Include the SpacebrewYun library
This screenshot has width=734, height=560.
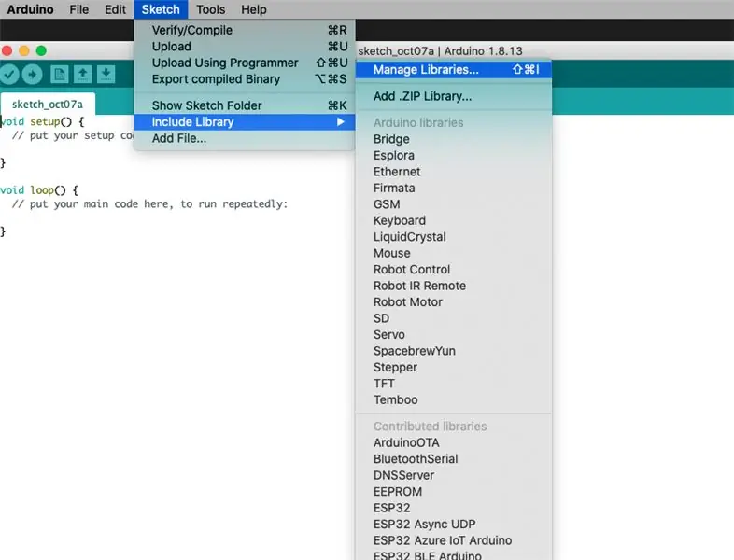coord(454,351)
